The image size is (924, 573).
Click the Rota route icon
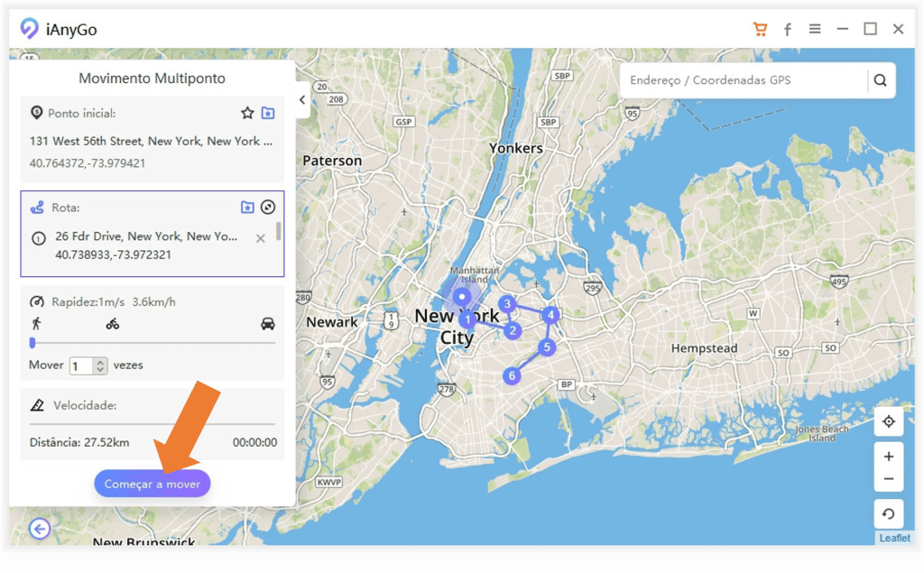coord(37,207)
